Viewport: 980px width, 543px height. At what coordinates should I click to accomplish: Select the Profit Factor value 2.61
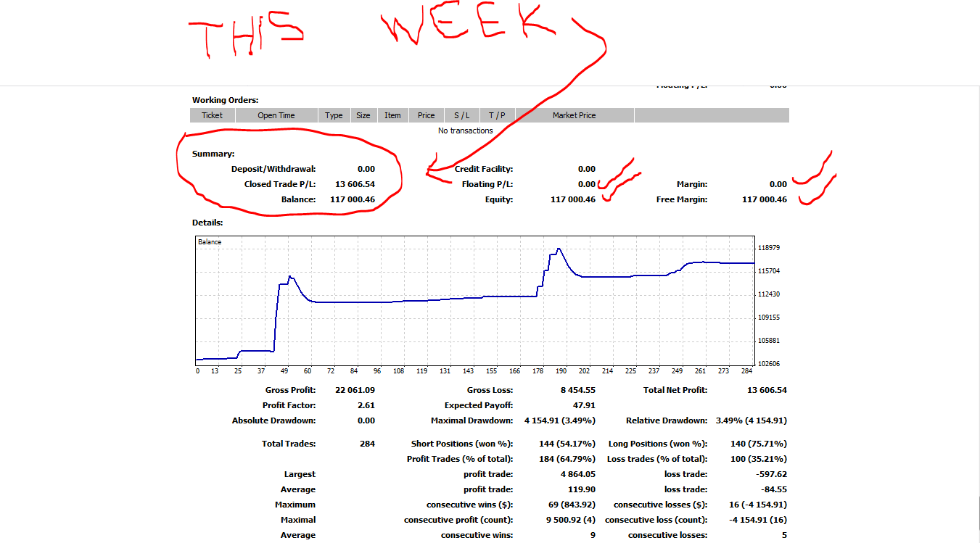366,405
